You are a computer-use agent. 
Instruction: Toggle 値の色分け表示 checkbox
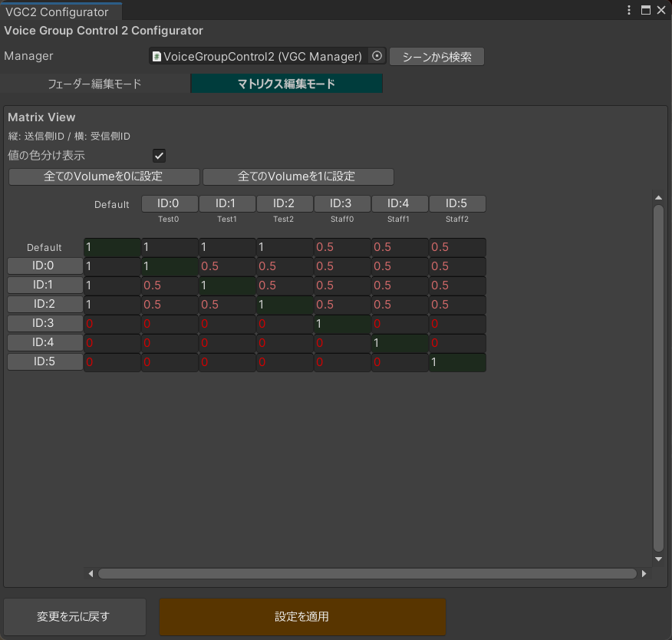point(159,156)
